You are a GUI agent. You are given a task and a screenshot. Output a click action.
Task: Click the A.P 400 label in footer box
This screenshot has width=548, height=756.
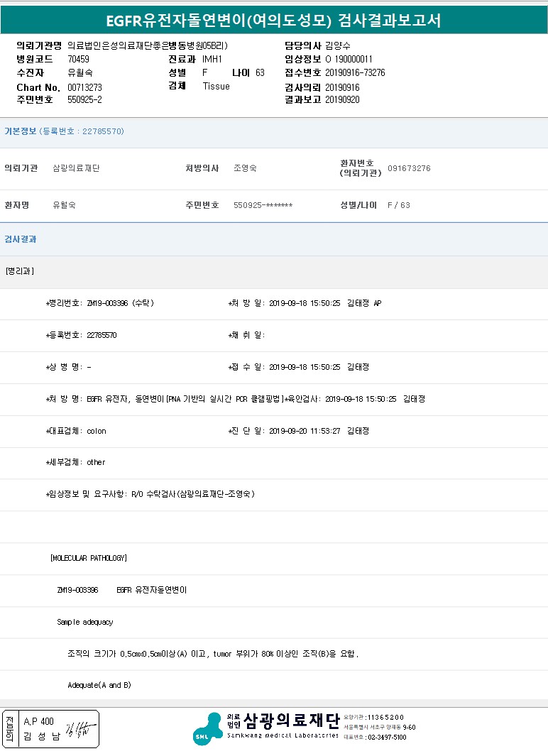pos(38,721)
